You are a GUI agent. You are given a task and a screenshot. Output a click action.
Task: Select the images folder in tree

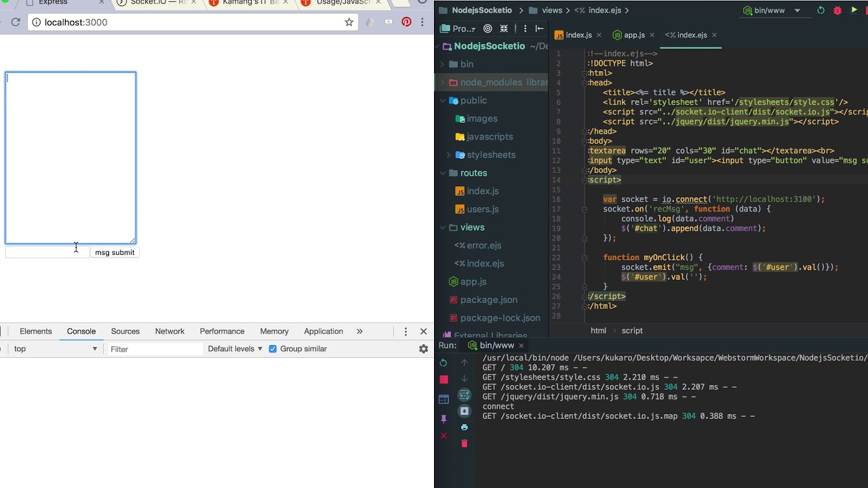pyautogui.click(x=481, y=119)
